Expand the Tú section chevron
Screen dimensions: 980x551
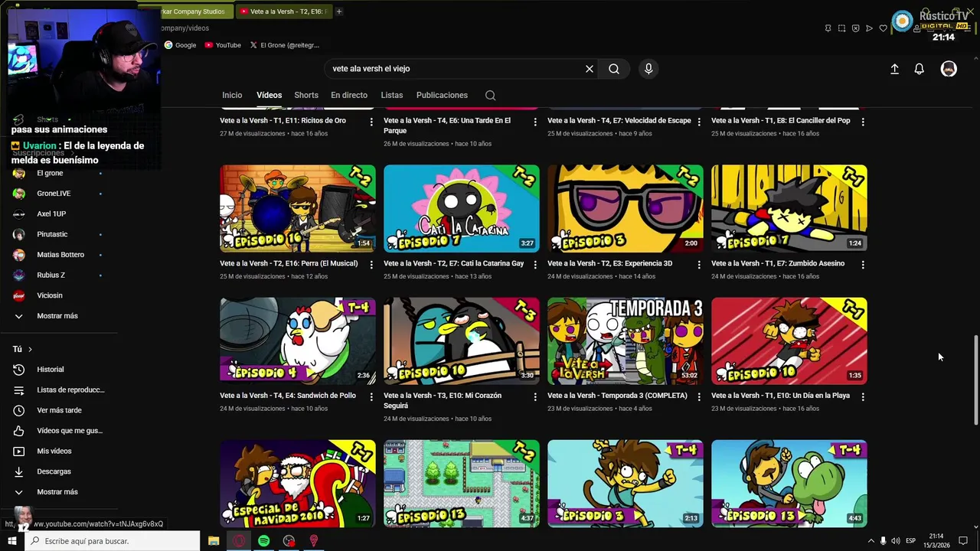31,350
